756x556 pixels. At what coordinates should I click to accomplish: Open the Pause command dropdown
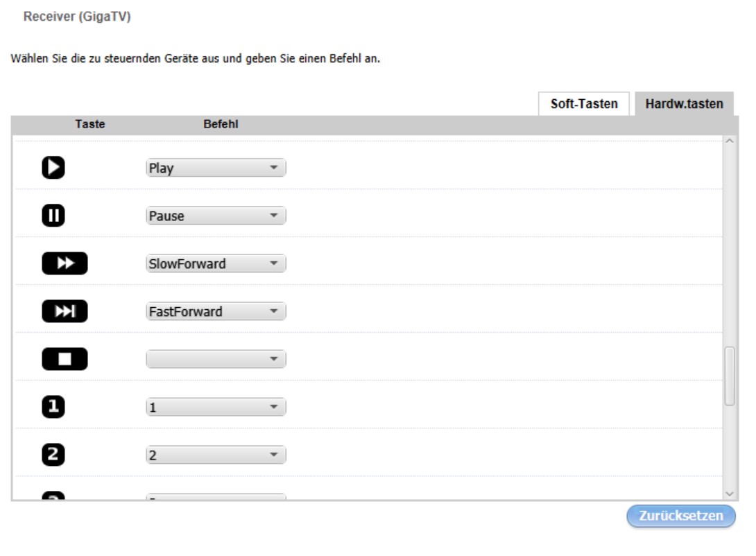tap(216, 216)
